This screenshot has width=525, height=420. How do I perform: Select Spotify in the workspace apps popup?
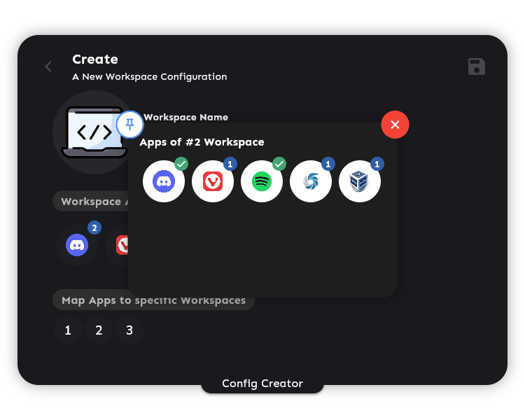261,181
